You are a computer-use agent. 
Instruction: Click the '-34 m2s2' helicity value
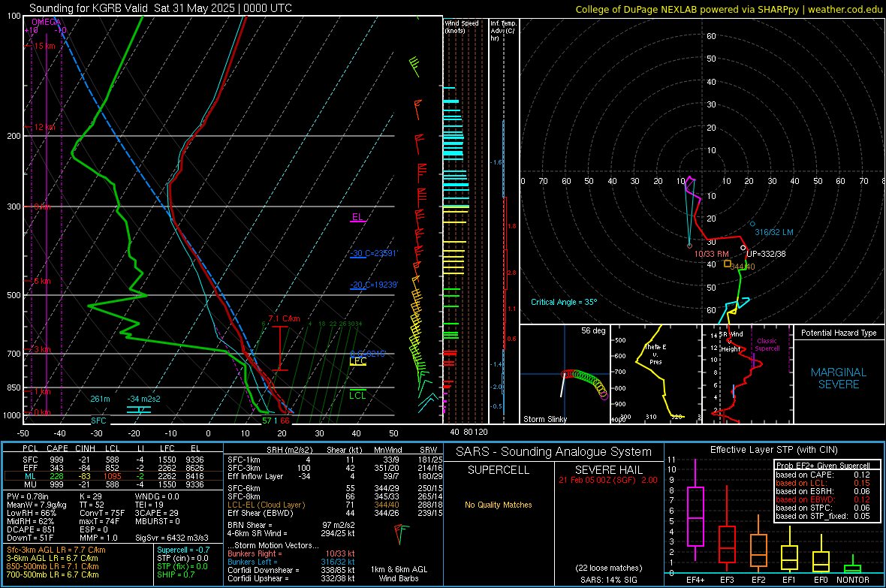(143, 399)
